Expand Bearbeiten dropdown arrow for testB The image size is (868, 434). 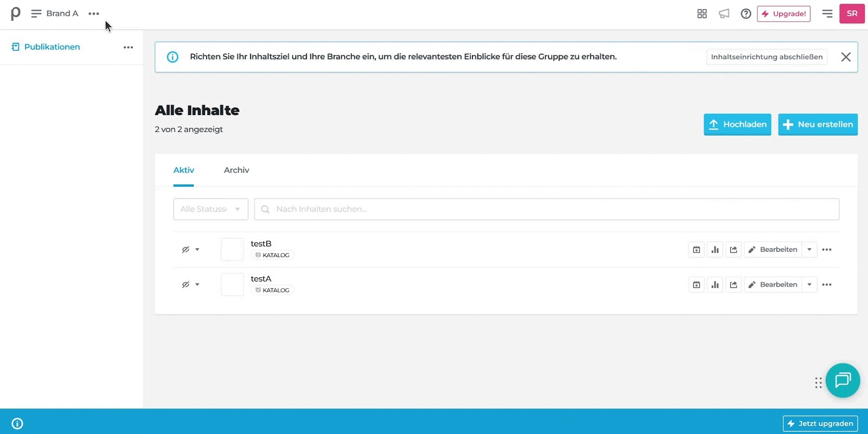tap(809, 250)
